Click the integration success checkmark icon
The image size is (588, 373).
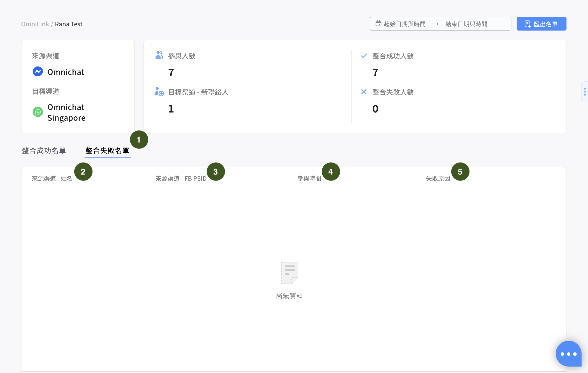[364, 56]
